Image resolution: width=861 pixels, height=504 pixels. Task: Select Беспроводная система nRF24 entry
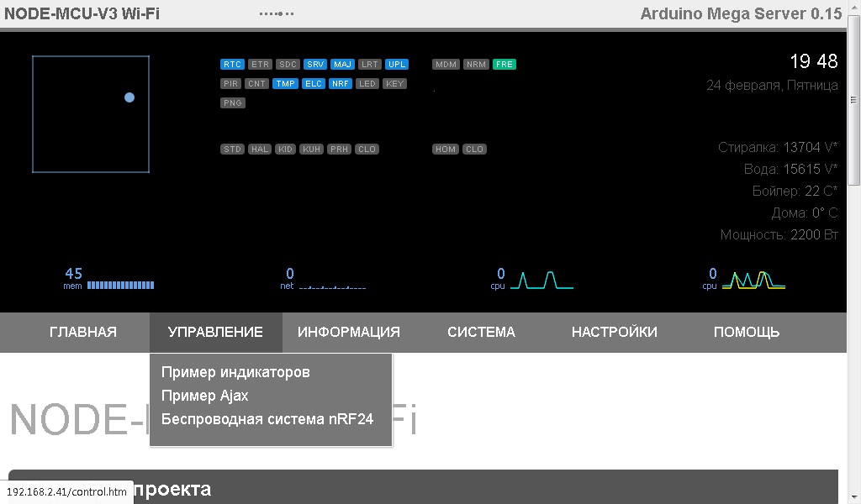(267, 419)
